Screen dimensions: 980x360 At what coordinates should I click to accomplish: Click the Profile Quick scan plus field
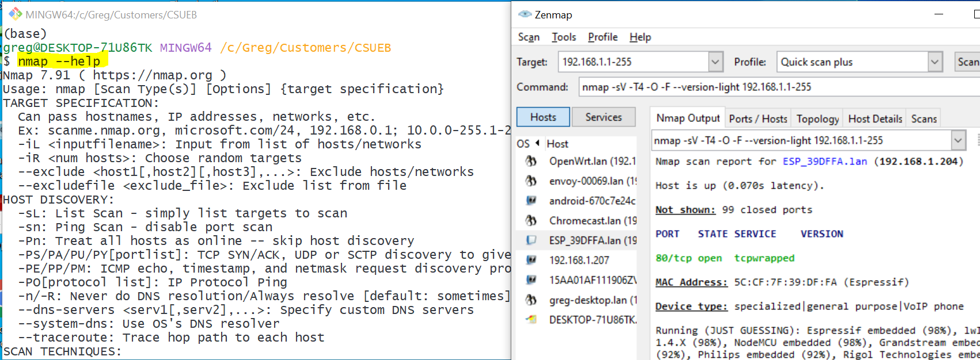click(x=852, y=62)
